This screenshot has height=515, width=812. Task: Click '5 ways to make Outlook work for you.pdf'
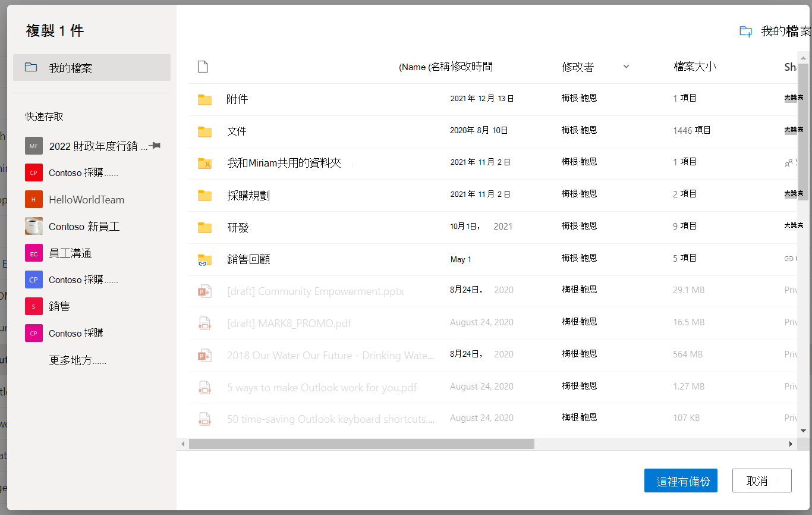(322, 388)
